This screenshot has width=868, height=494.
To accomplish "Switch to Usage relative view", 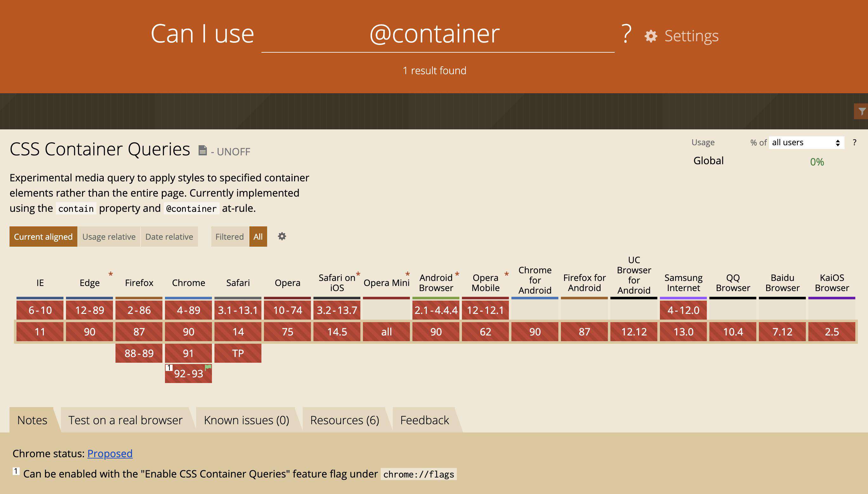I will 109,237.
